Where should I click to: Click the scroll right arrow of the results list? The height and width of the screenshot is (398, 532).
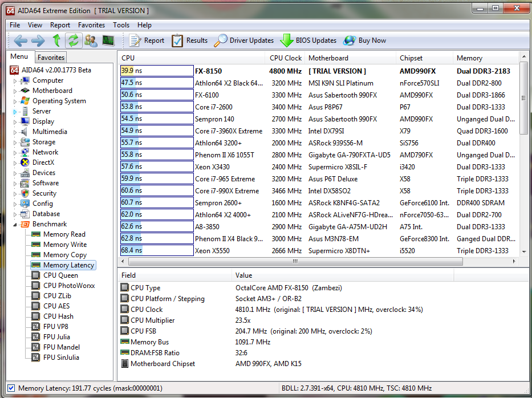(514, 261)
